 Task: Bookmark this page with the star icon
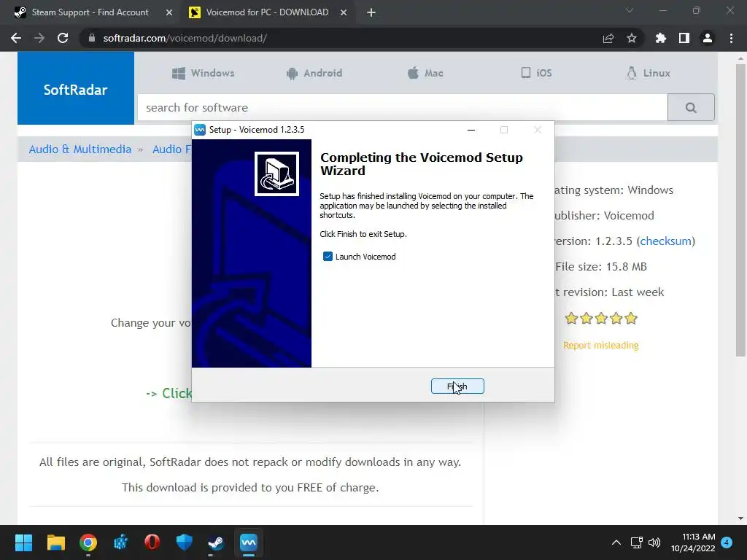[632, 39]
